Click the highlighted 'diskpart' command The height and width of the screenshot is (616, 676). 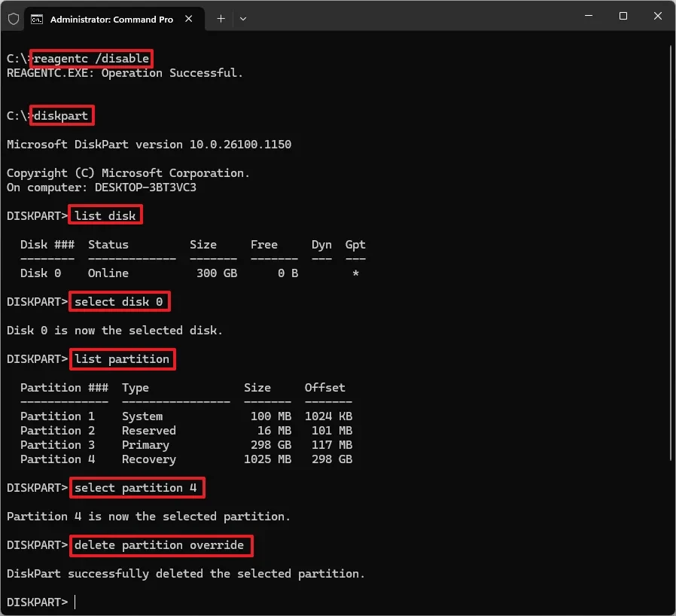(x=61, y=116)
